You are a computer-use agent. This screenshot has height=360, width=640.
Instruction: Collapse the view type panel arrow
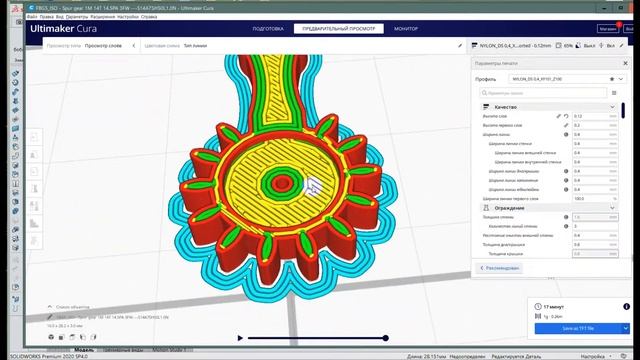[x=133, y=46]
